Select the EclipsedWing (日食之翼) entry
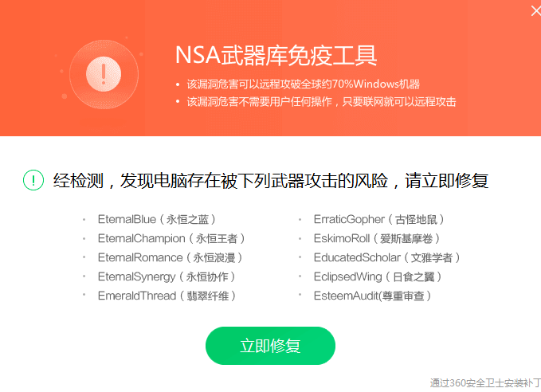Image resolution: width=541 pixels, height=392 pixels. point(378,276)
